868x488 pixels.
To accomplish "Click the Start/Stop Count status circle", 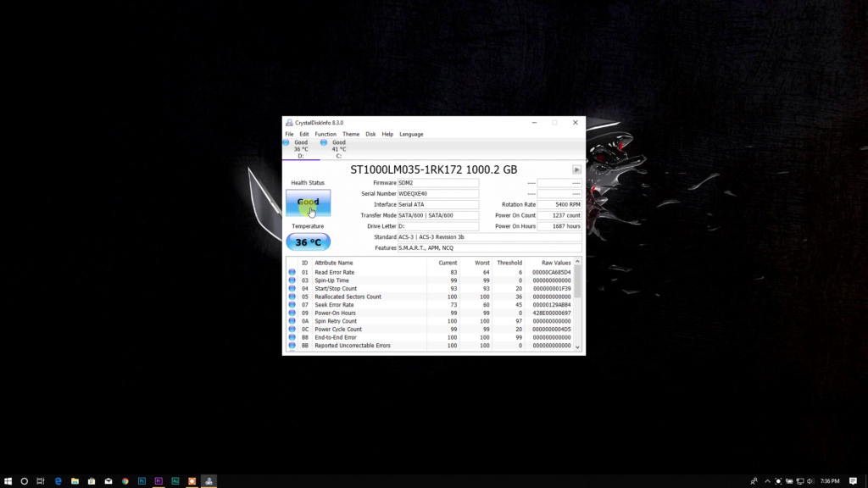I will 292,288.
